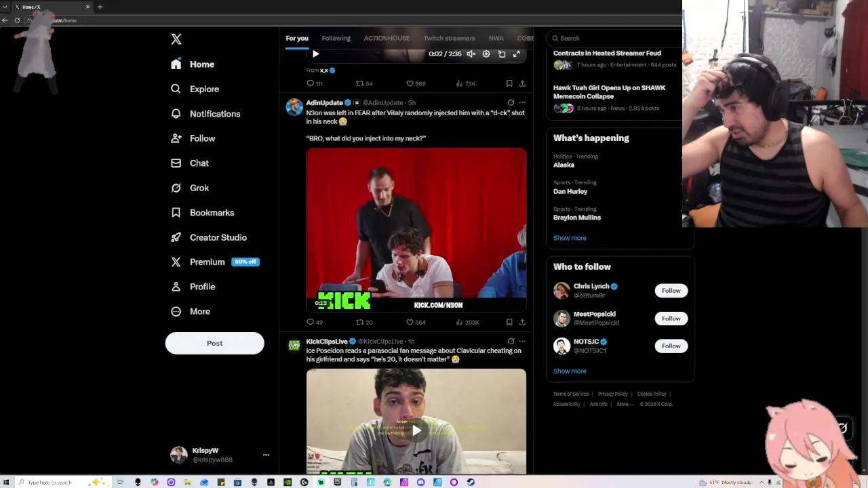Viewport: 868px width, 488px height.
Task: Open Bookmarks in sidebar
Action: point(202,213)
